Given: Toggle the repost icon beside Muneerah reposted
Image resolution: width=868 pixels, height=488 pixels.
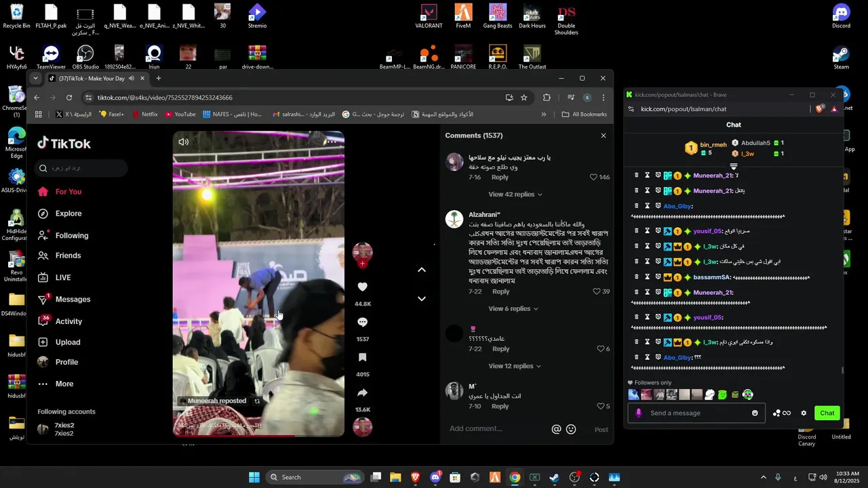Looking at the screenshot, I should [x=257, y=401].
